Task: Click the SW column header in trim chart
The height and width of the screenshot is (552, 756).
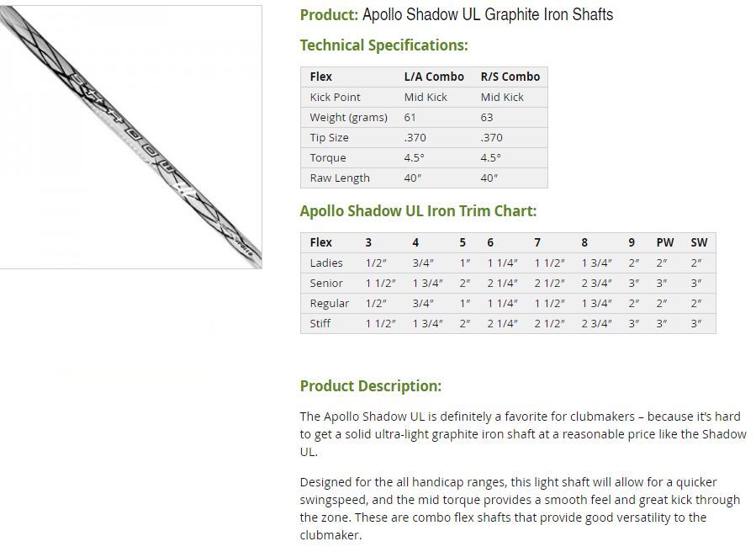Action: tap(699, 242)
